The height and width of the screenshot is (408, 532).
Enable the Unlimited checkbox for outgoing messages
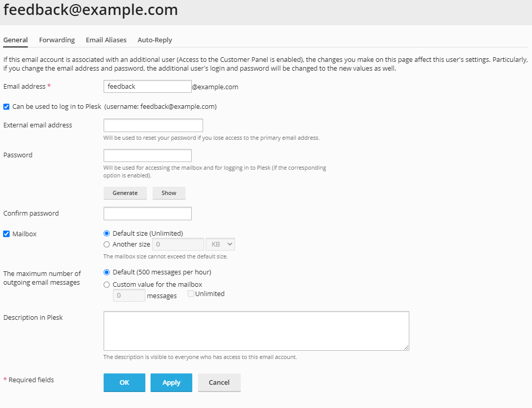[191, 293]
